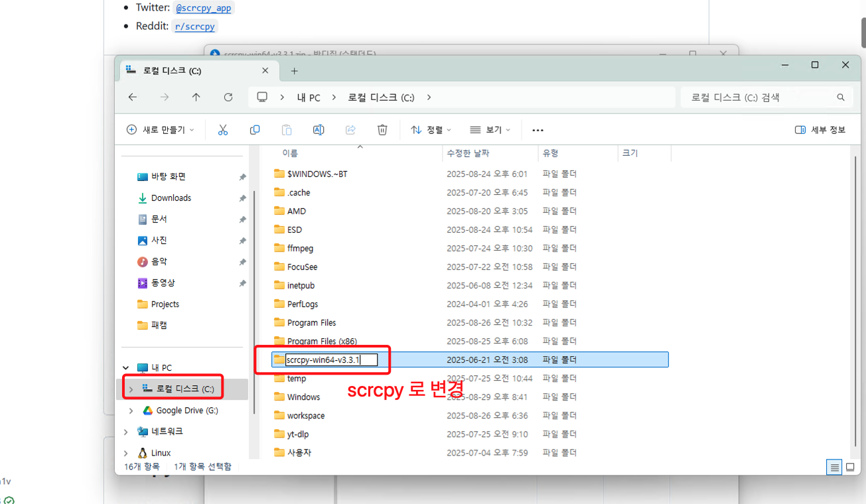Click the pin icon beside 음악

pyautogui.click(x=242, y=262)
